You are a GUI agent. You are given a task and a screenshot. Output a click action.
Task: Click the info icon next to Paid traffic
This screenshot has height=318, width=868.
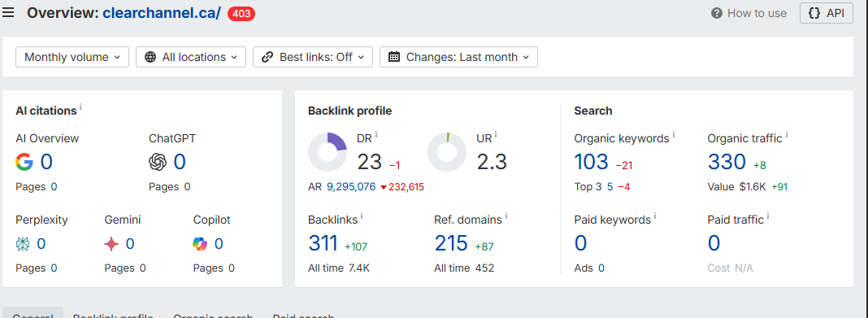(x=768, y=216)
